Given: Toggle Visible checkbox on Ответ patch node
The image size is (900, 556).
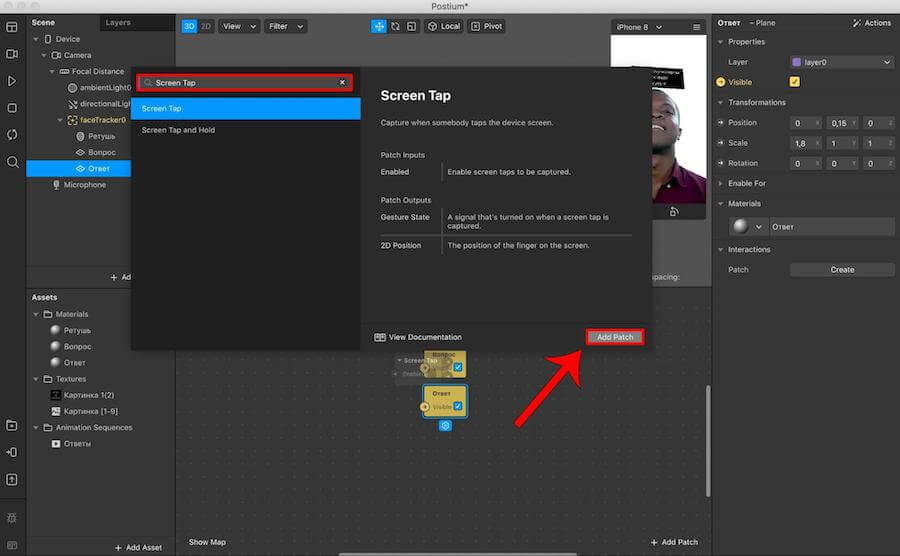Looking at the screenshot, I should point(457,406).
